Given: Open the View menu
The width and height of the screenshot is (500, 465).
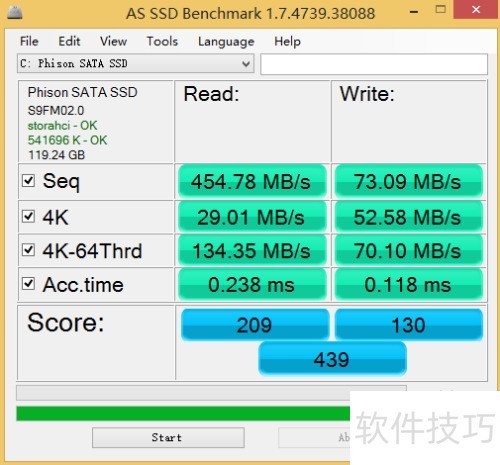Looking at the screenshot, I should coord(113,41).
